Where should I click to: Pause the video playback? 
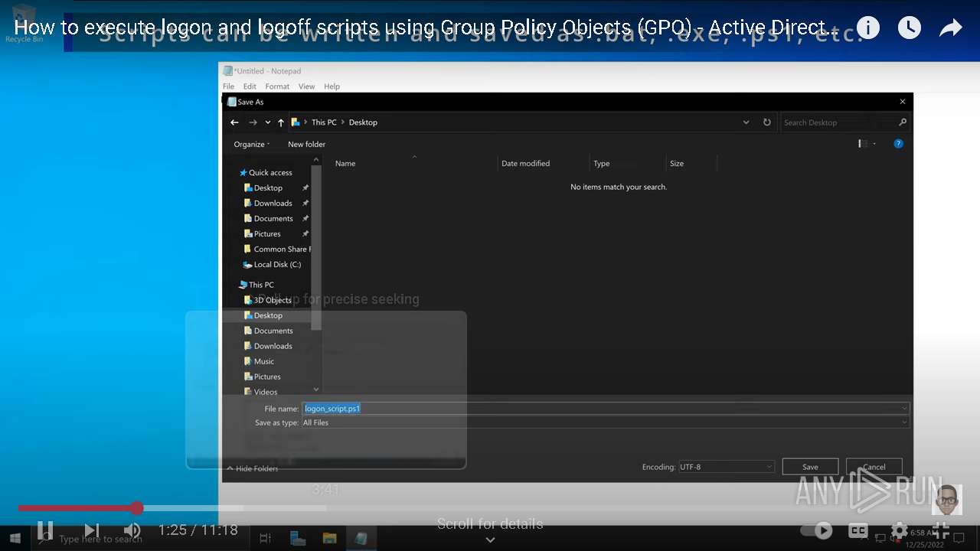(45, 530)
